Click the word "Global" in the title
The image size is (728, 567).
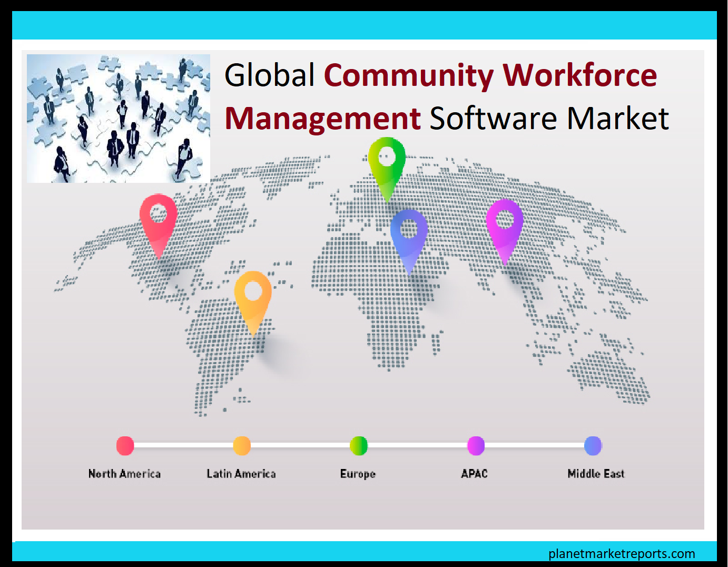click(x=270, y=75)
